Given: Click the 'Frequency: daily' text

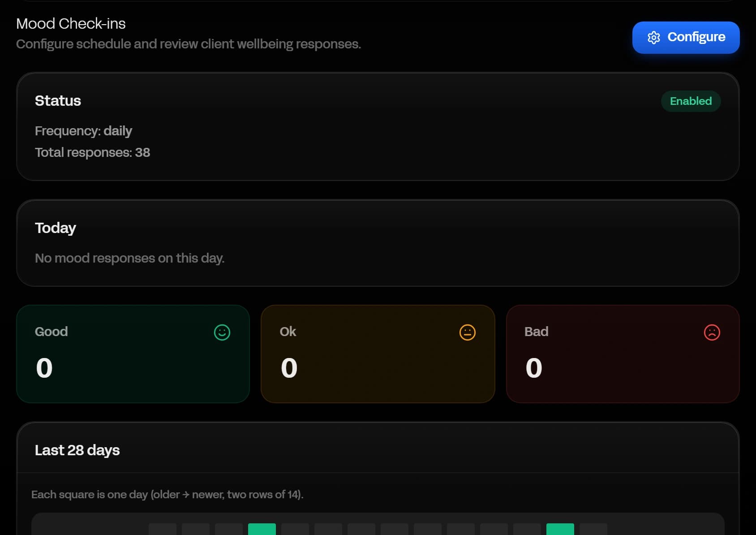Looking at the screenshot, I should pos(83,131).
